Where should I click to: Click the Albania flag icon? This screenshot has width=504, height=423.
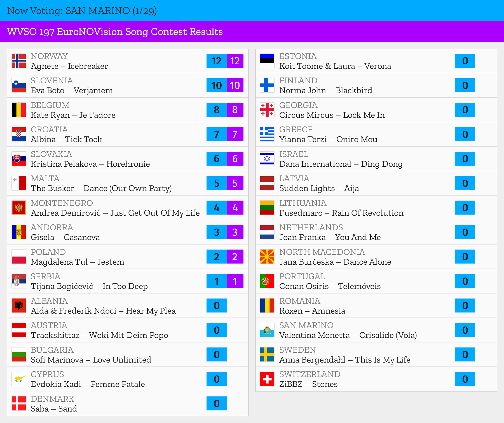click(x=19, y=305)
